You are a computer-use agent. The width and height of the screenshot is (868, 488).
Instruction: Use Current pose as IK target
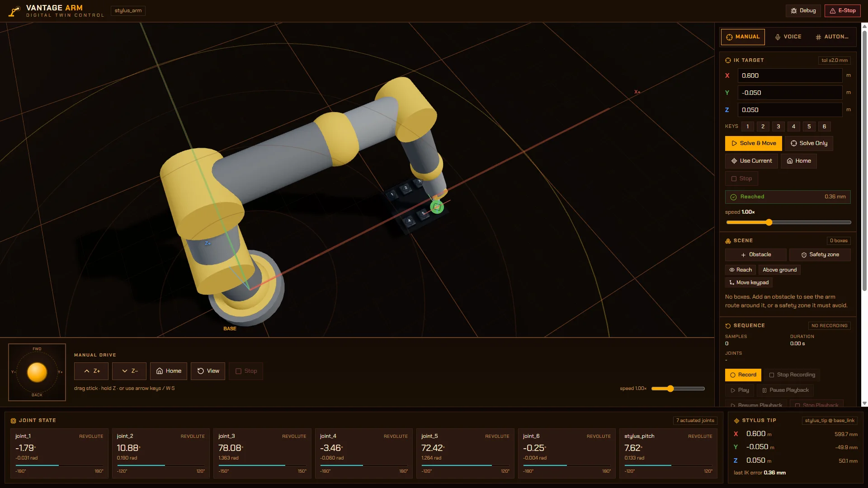(751, 161)
